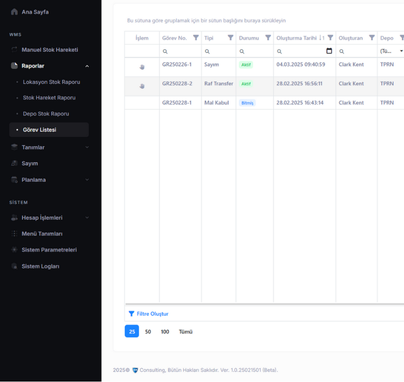
Task: Sort by Oluşturma Tarihi column header
Action: coord(297,38)
